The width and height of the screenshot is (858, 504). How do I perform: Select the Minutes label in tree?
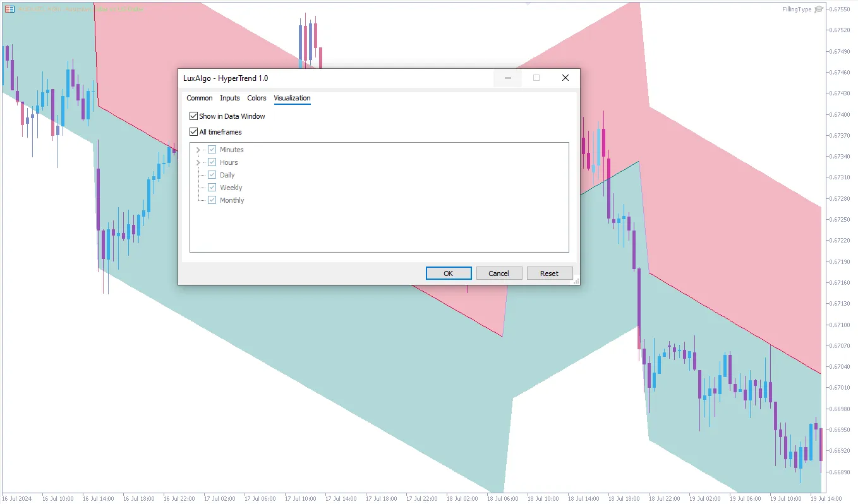pyautogui.click(x=232, y=150)
